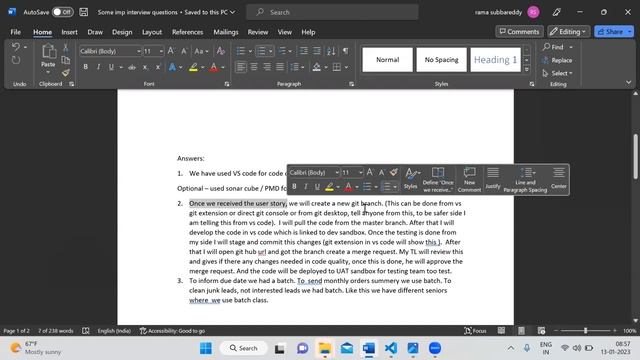Open ribbon Line and Paragraph Spacing dropdown
640x360 pixels.
click(x=297, y=67)
